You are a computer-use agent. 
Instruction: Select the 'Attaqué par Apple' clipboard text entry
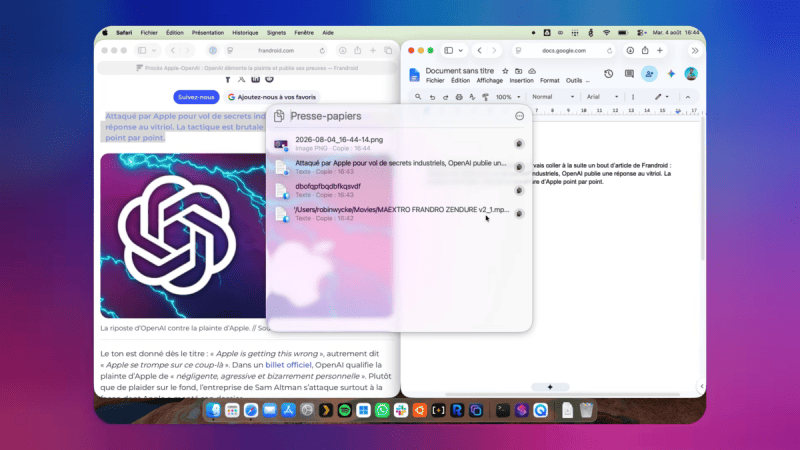[399, 167]
